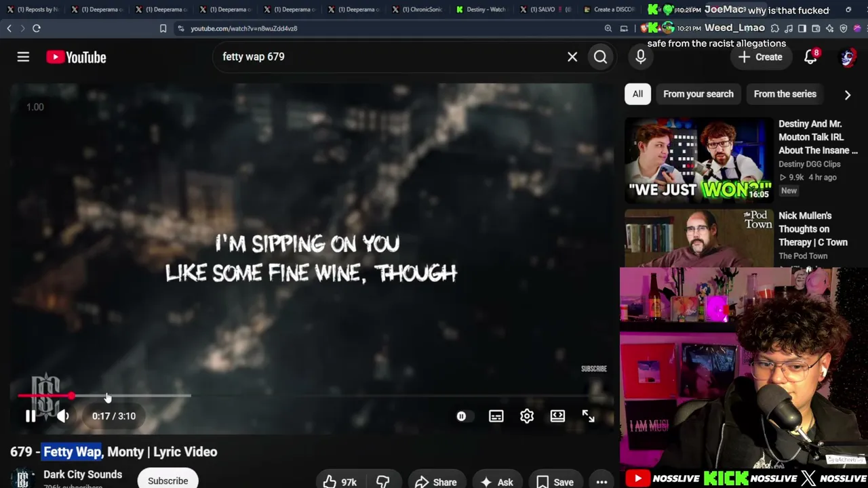Open the install/cast icon in address bar
Image resolution: width=868 pixels, height=488 pixels.
point(625,28)
